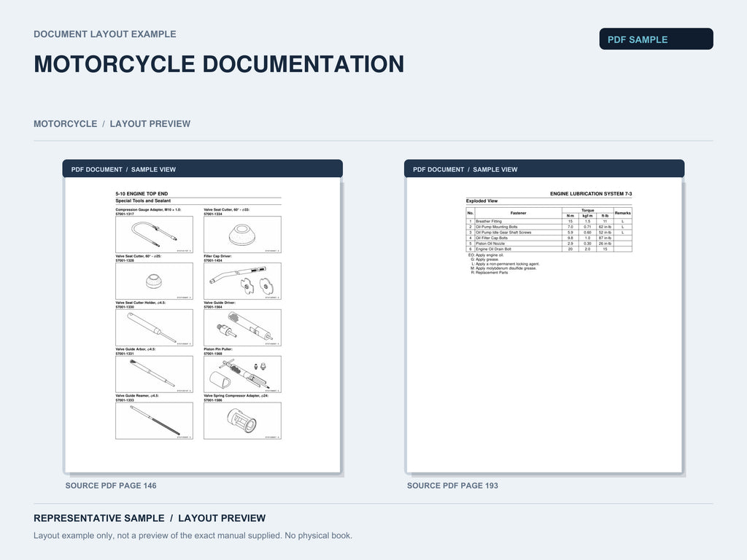Open the Valve Seat Cutter Holder illustration

pyautogui.click(x=155, y=327)
